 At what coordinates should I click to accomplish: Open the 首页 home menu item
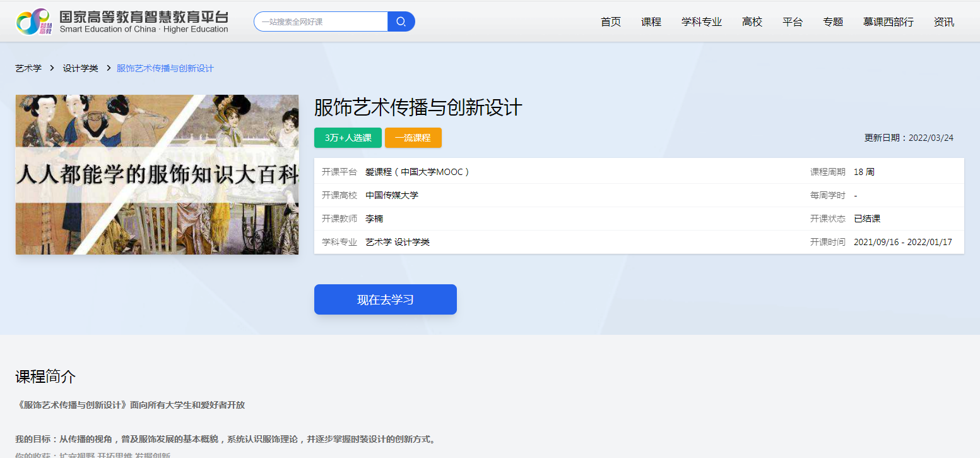click(x=610, y=22)
